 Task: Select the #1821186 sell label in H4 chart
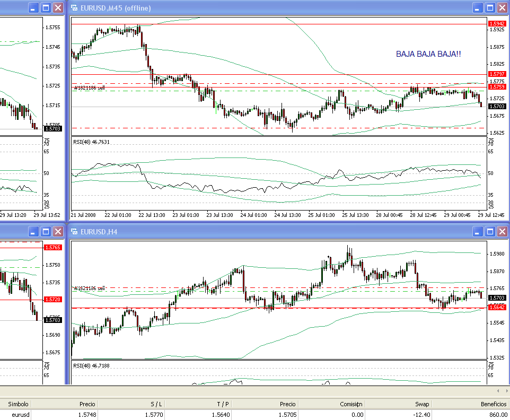(x=90, y=288)
